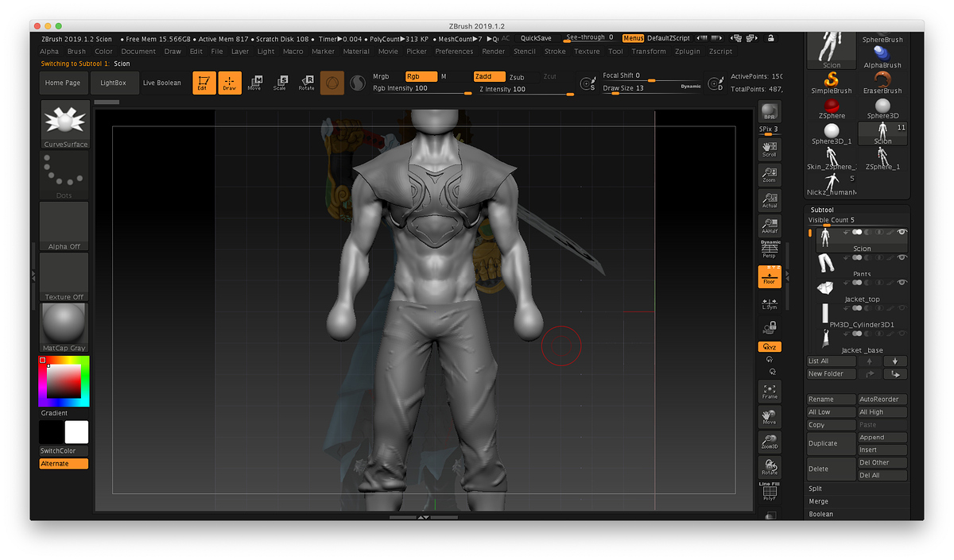Select the Sphere3D tool
The height and width of the screenshot is (560, 954).
882,108
